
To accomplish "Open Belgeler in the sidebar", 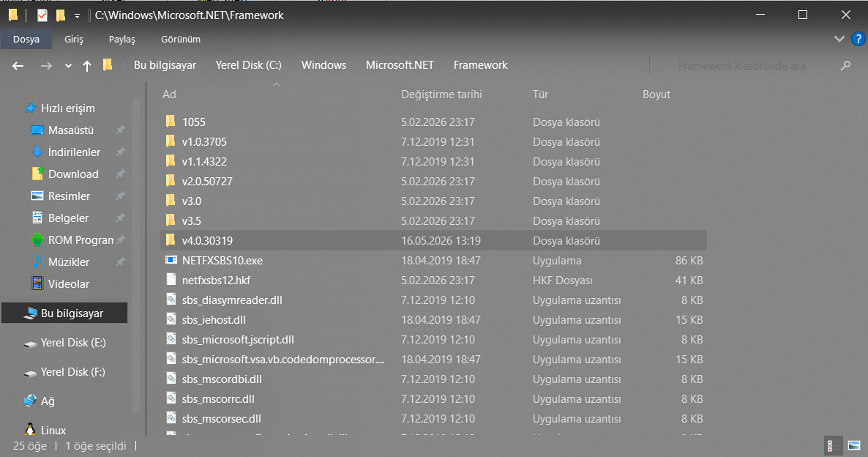I will click(x=68, y=218).
